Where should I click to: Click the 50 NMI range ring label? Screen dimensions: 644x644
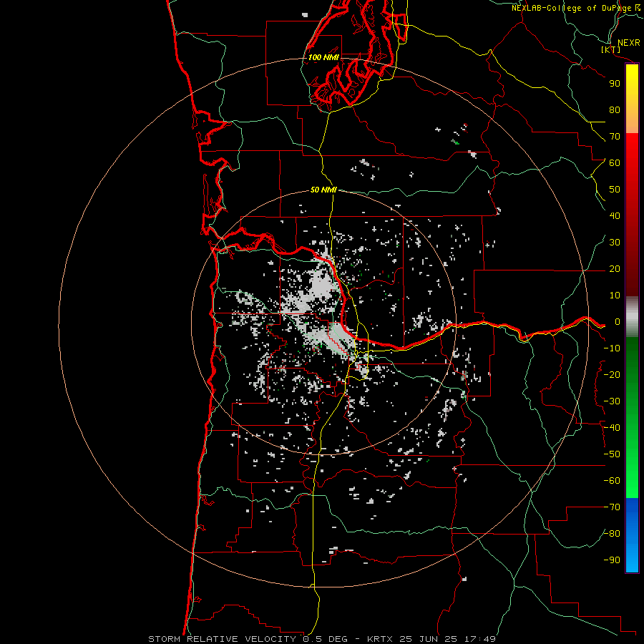(x=323, y=190)
